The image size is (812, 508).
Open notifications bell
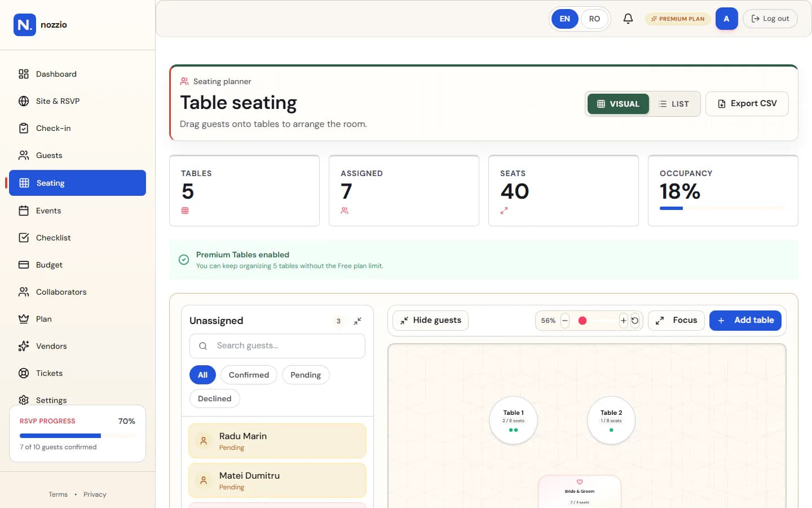(628, 19)
